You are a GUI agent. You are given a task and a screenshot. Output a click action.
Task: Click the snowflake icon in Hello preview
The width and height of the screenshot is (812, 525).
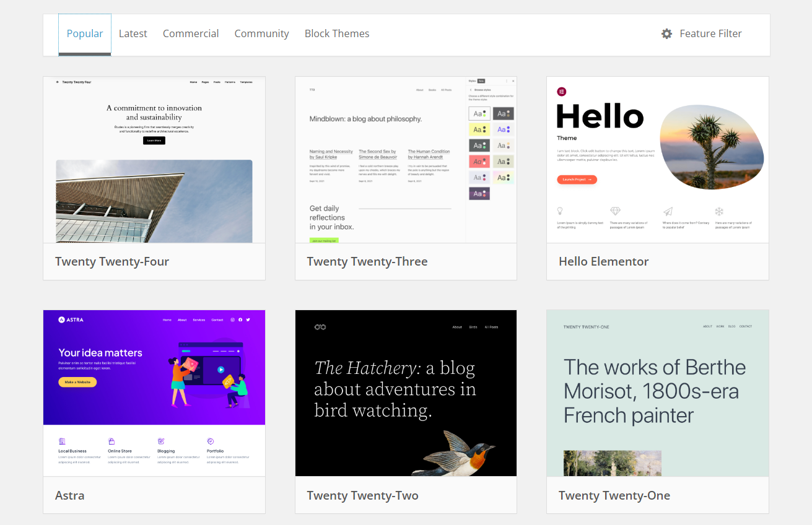(719, 211)
